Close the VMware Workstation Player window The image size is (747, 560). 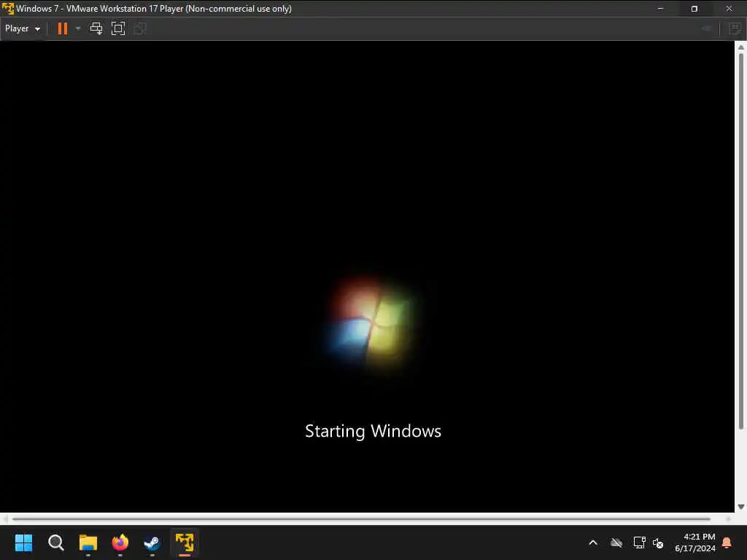[729, 9]
